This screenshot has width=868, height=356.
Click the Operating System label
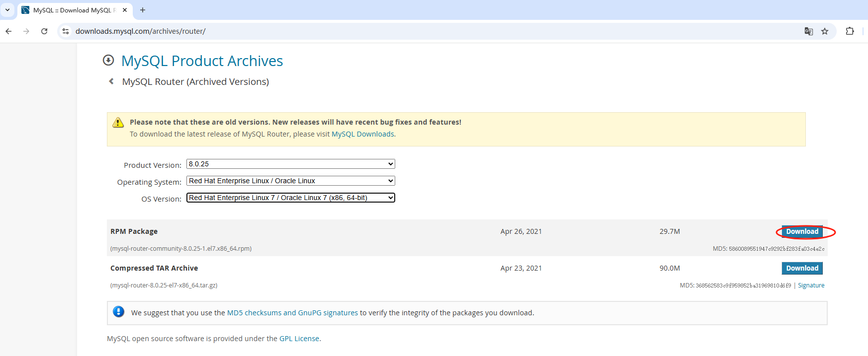(x=149, y=182)
